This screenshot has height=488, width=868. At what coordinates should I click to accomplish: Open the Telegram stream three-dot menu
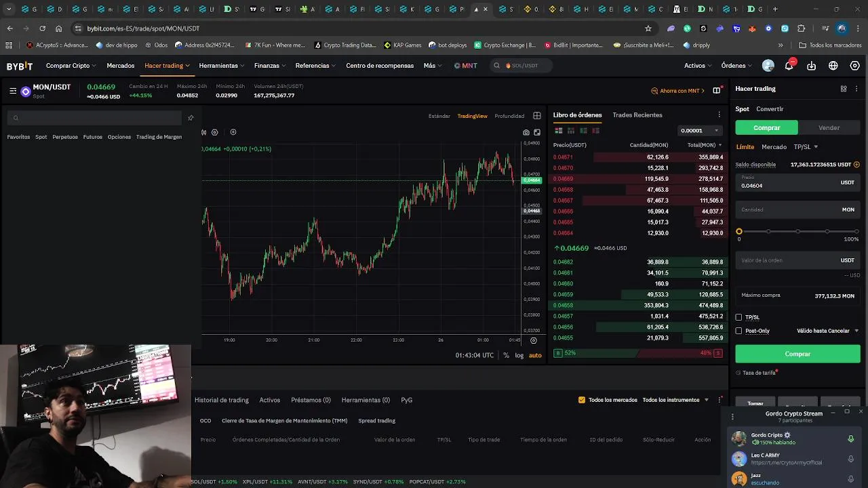tap(732, 417)
